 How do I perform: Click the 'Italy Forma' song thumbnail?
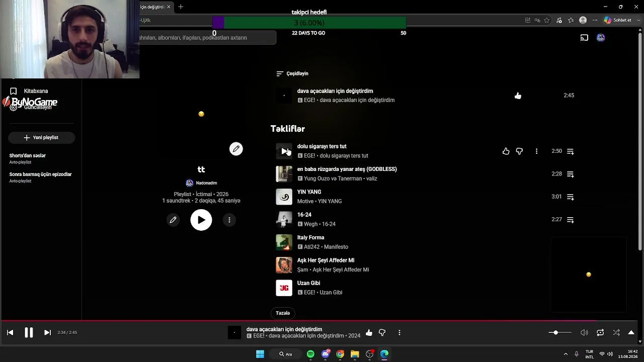point(284,242)
